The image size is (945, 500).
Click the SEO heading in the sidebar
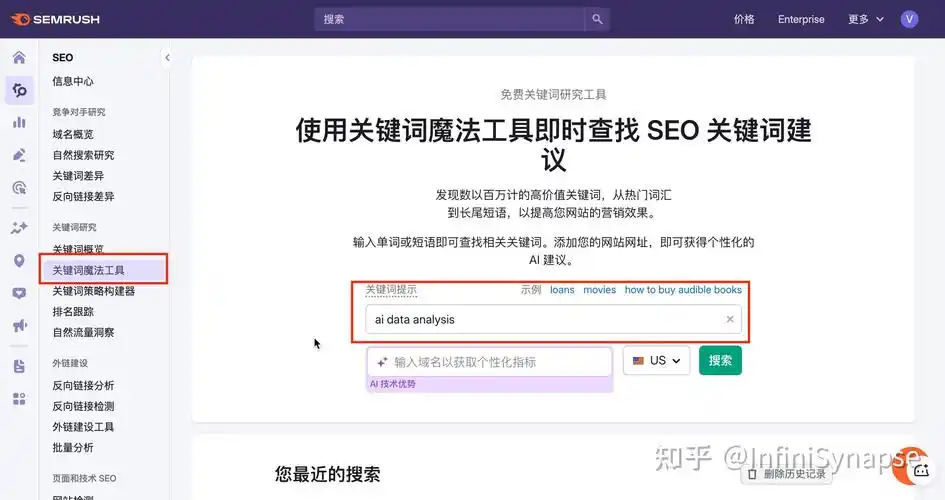coord(63,58)
